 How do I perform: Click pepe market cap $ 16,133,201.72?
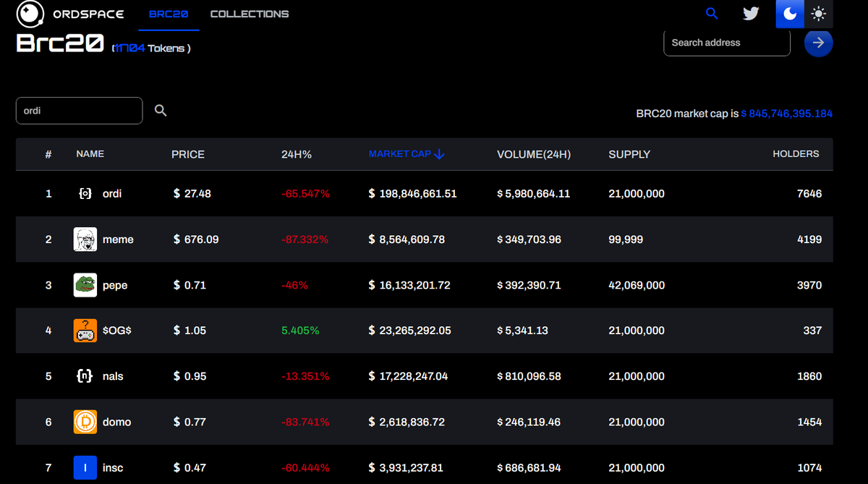click(409, 285)
